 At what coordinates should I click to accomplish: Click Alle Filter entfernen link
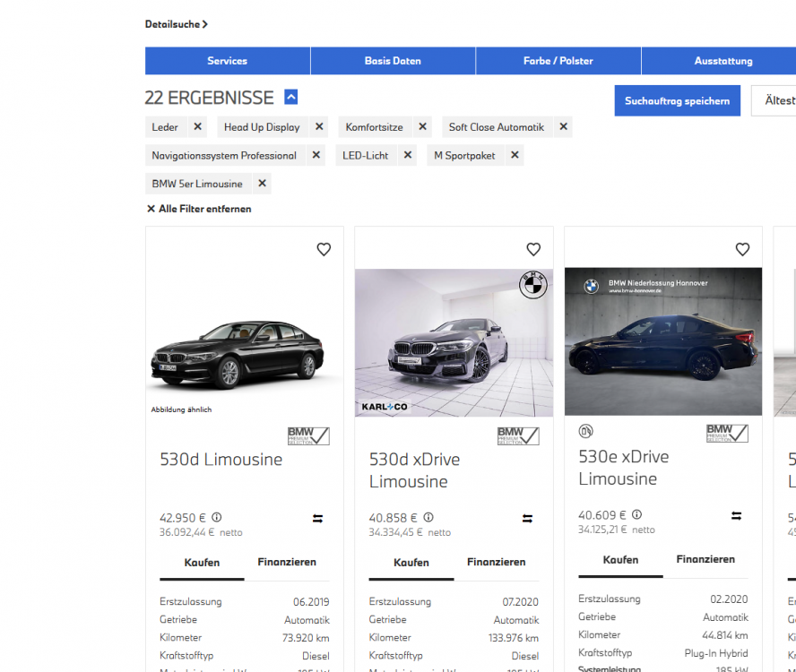click(199, 209)
